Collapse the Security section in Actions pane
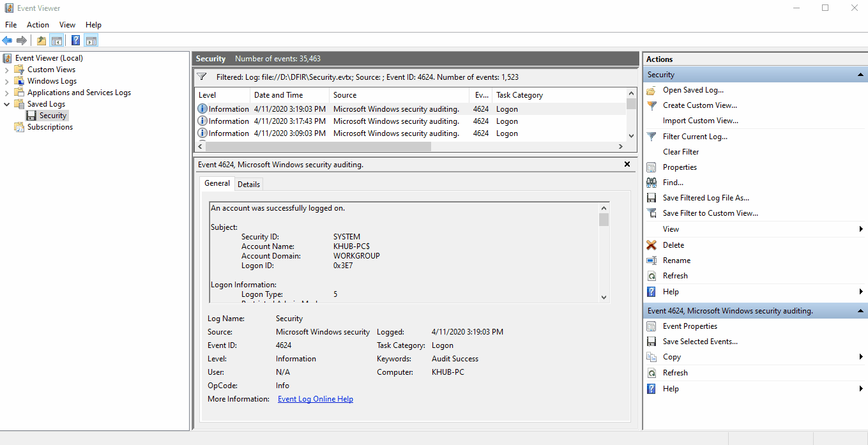This screenshot has width=868, height=445. [862, 74]
